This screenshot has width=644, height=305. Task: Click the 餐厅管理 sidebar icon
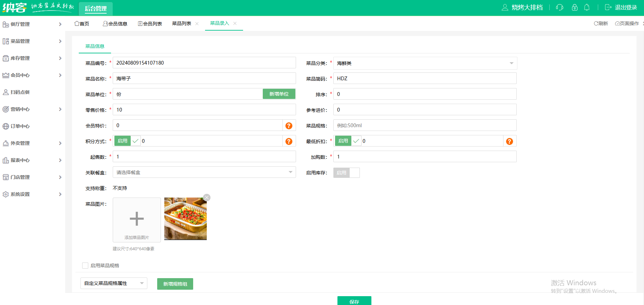coord(6,24)
